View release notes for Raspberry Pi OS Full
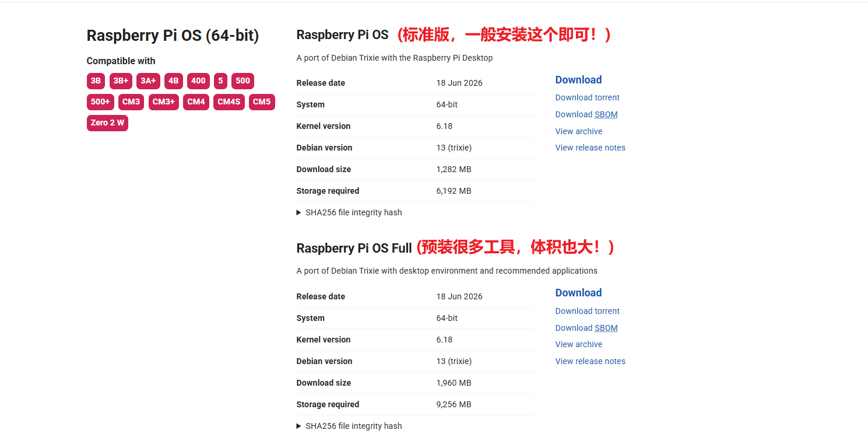 [x=591, y=361]
